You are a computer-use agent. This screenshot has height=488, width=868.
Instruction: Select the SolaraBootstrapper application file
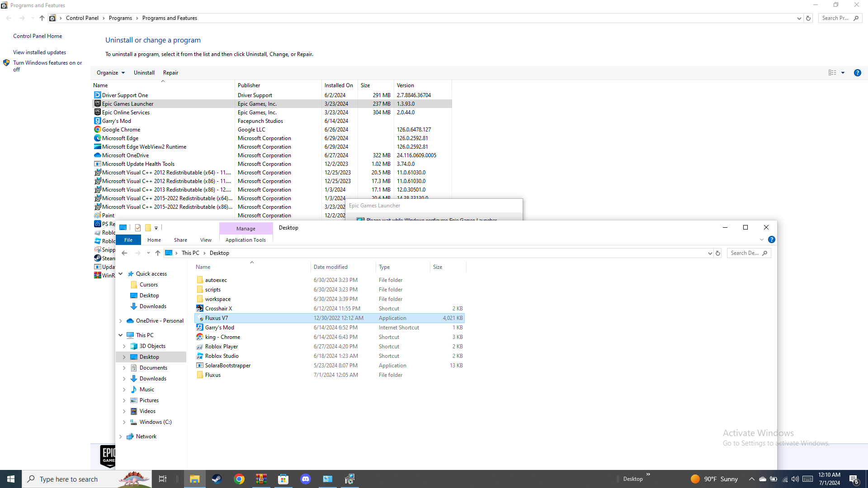(x=330, y=366)
